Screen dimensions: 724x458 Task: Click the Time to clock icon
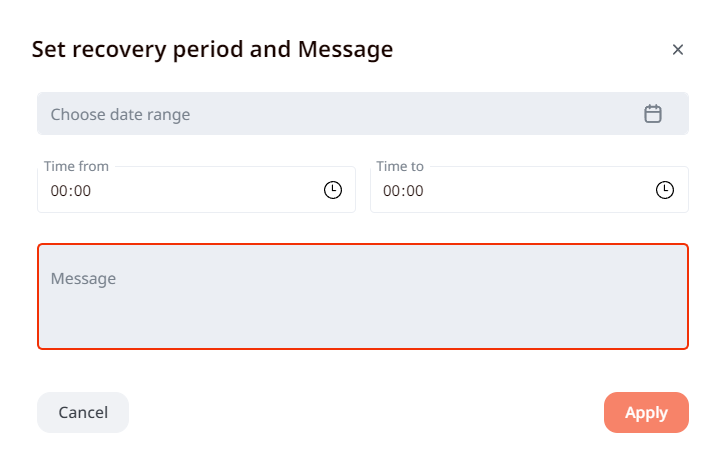pyautogui.click(x=665, y=190)
